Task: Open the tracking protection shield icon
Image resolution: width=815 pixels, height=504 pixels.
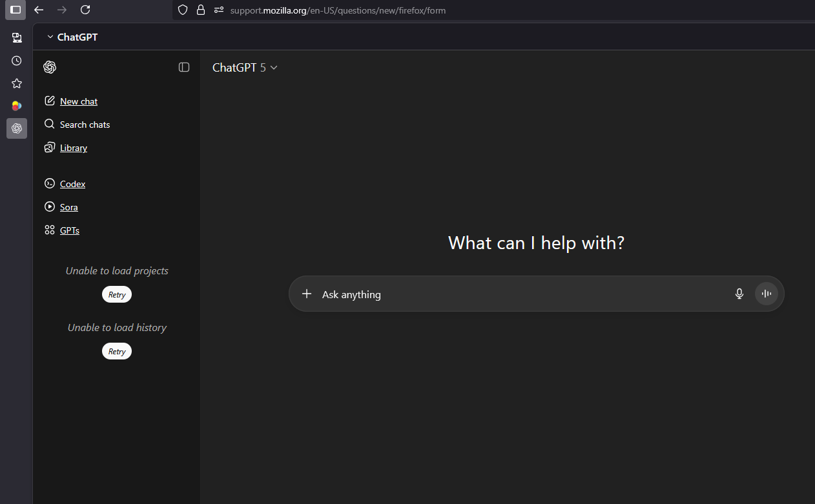Action: click(x=183, y=10)
